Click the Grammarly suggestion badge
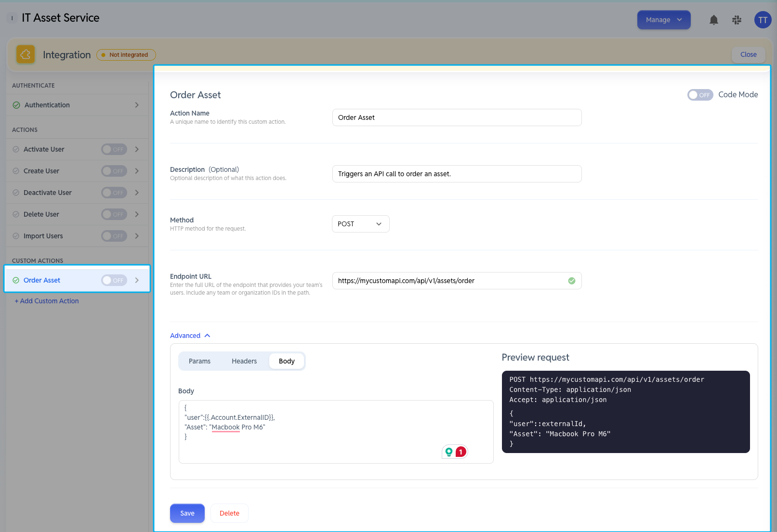The height and width of the screenshot is (532, 777). 455,452
